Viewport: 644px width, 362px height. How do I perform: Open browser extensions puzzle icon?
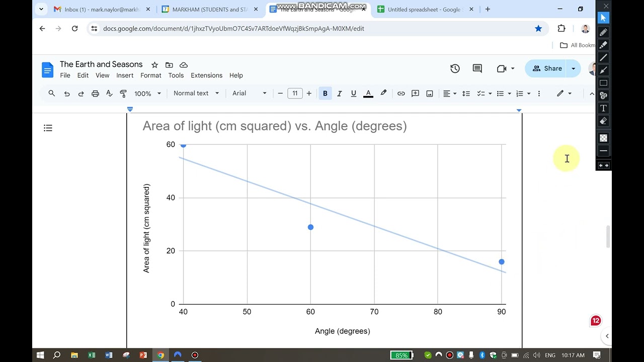point(561,29)
